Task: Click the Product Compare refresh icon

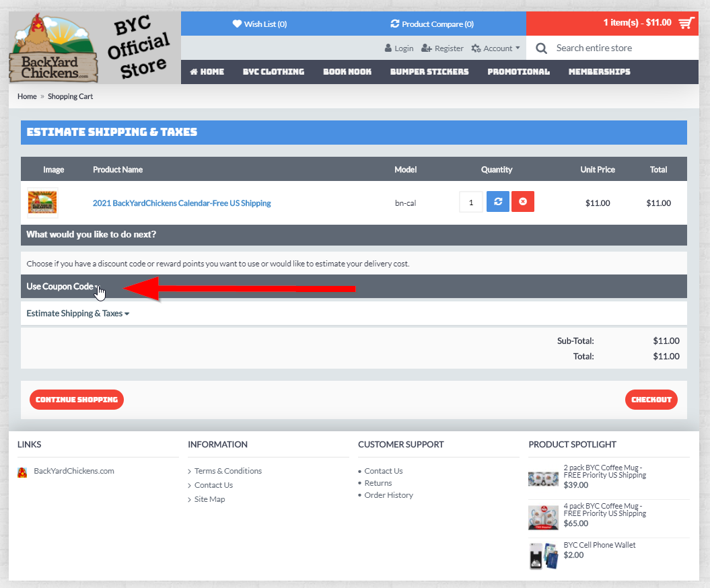Action: 395,24
